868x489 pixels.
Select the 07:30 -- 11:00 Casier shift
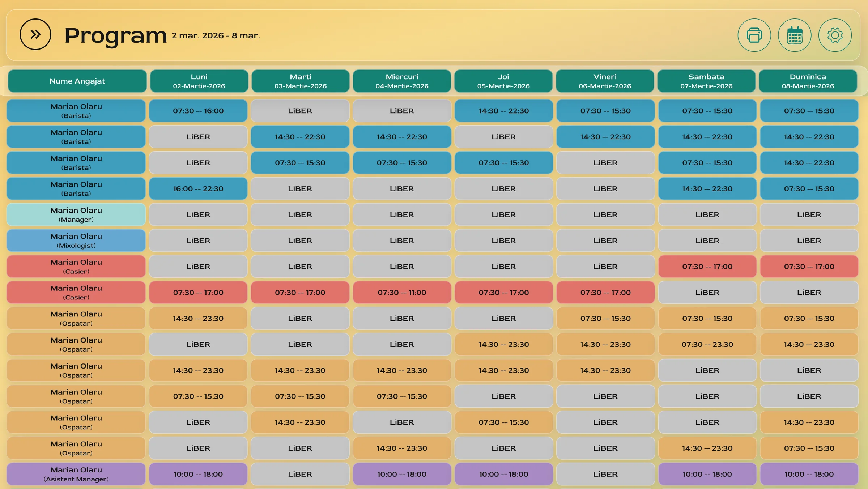tap(402, 292)
